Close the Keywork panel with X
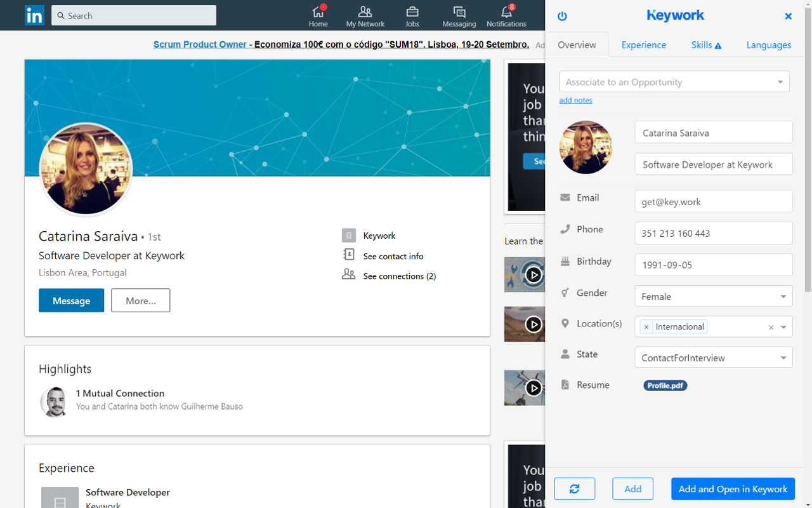 click(x=789, y=17)
